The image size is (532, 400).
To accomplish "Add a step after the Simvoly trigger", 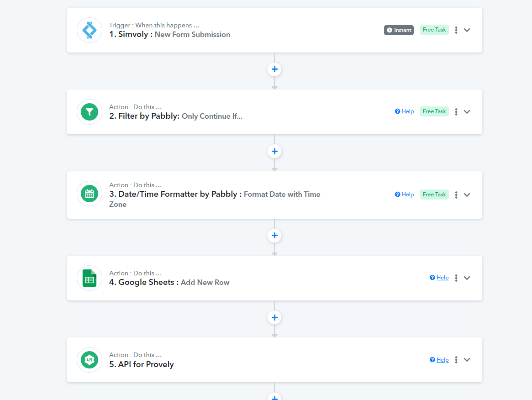I will (274, 69).
